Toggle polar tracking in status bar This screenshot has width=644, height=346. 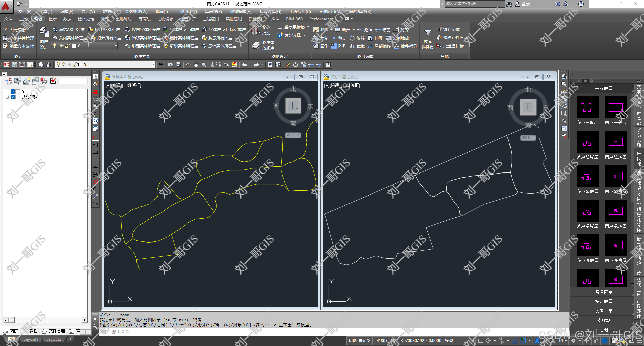(x=488, y=341)
